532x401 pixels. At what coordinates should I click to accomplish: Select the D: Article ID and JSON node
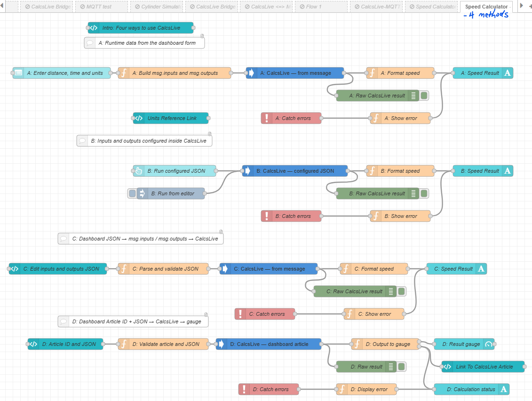pos(65,345)
